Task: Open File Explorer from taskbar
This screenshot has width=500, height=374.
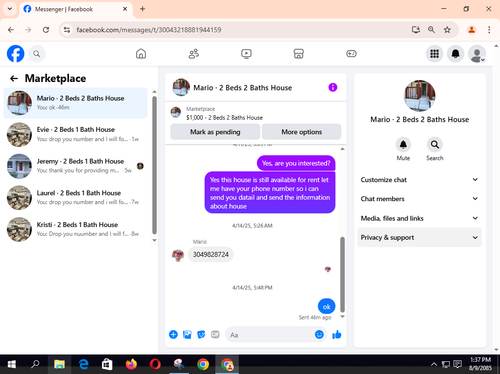Action: click(x=59, y=364)
